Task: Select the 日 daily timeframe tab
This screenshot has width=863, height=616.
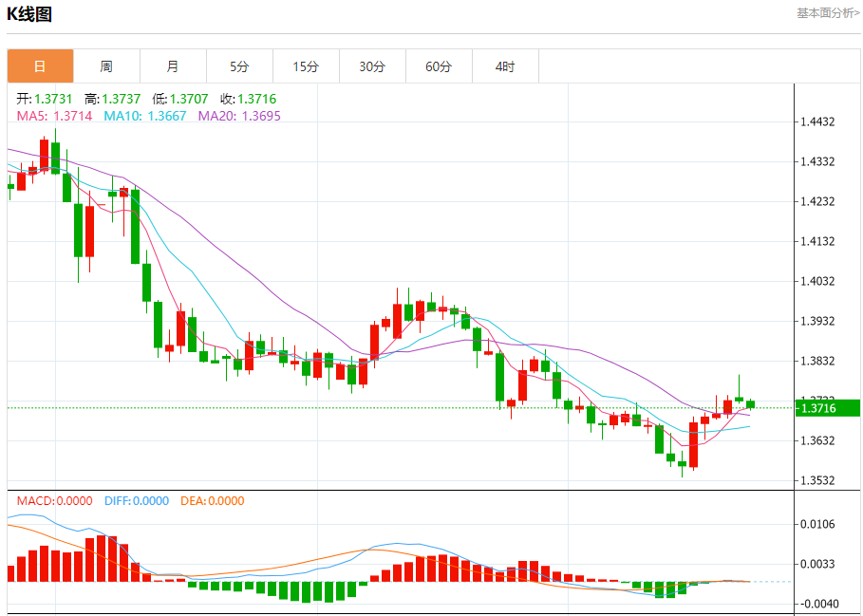Action: coord(40,66)
